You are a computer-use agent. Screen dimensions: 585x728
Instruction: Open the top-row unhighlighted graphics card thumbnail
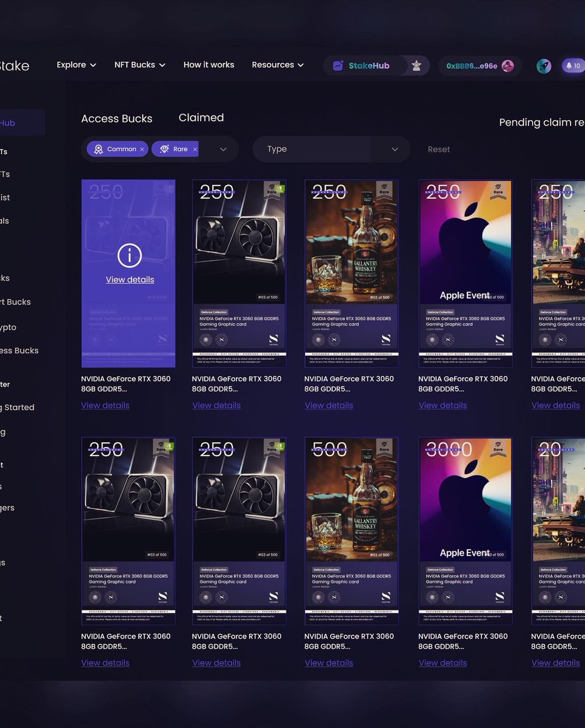pos(239,273)
